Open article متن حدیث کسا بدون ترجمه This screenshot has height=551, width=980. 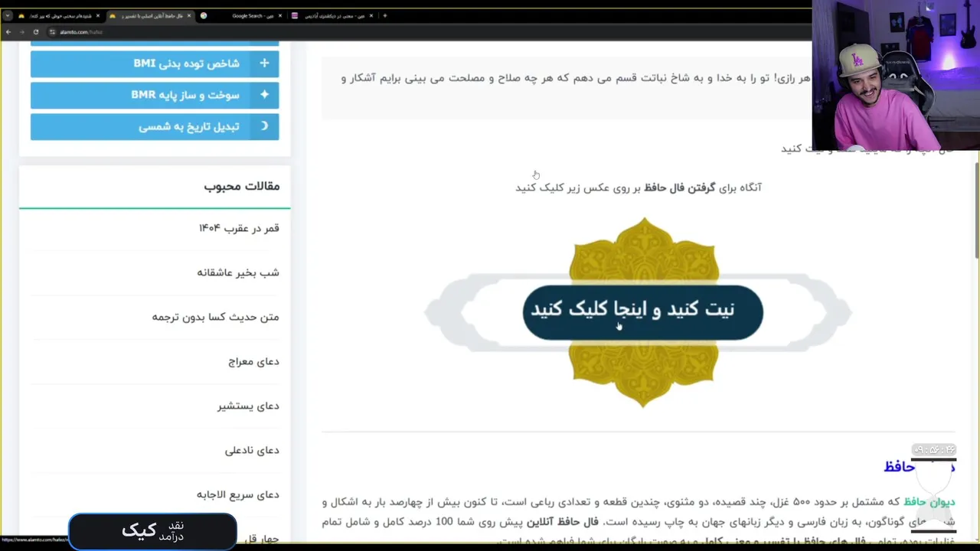click(x=215, y=317)
